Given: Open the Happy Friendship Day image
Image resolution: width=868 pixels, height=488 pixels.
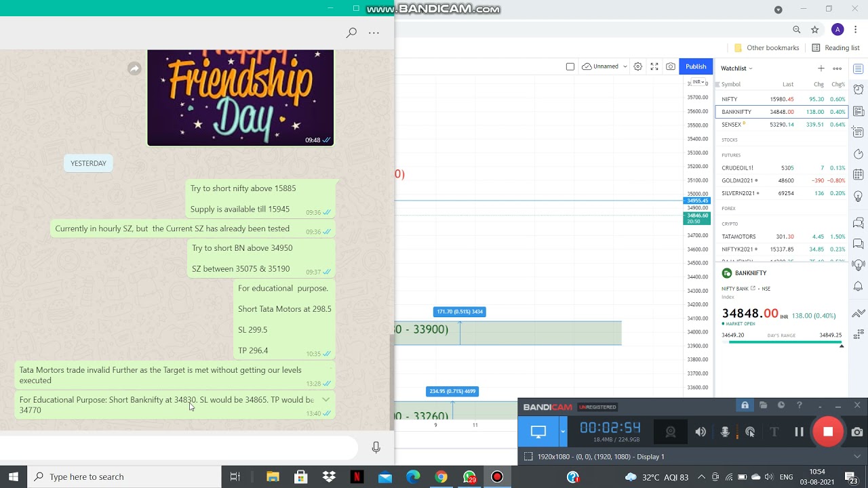Looking at the screenshot, I should 241,98.
